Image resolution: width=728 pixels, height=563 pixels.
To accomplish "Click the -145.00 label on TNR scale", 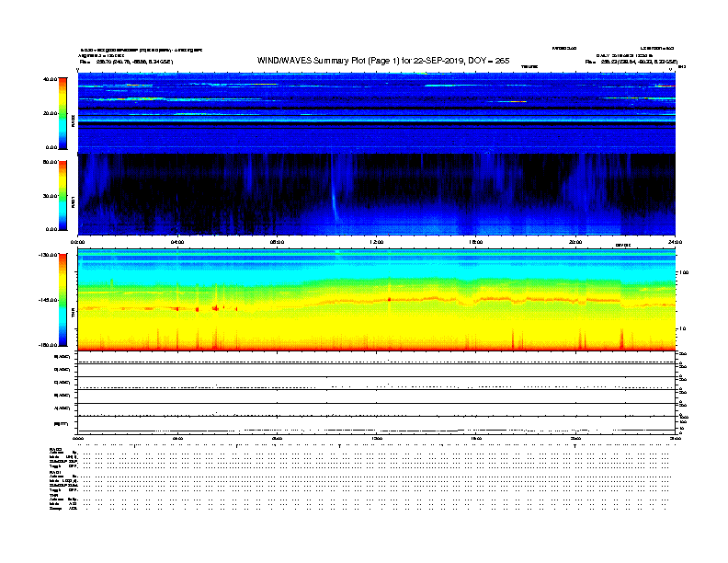I will 49,300.
